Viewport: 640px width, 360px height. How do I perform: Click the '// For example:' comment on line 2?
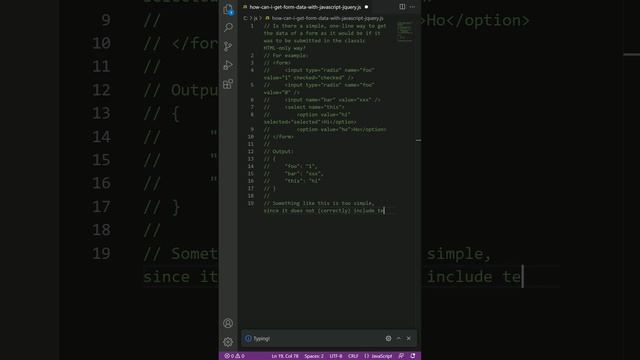286,56
